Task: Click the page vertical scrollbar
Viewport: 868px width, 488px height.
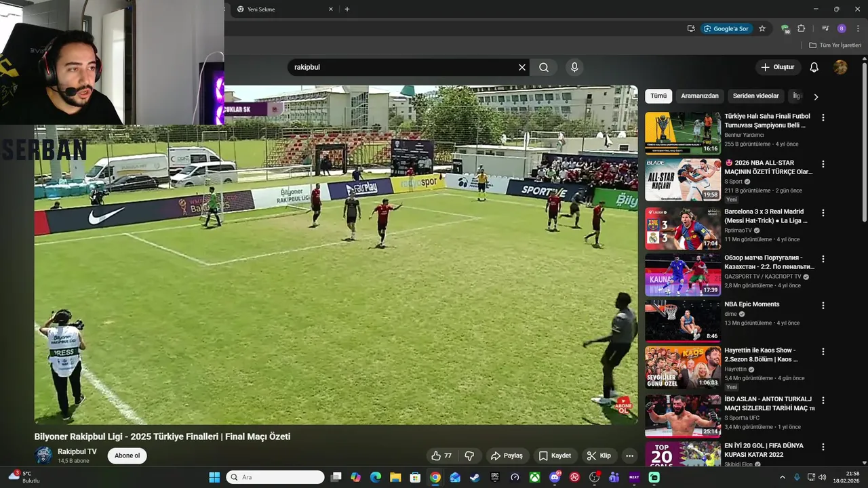Action: pyautogui.click(x=865, y=141)
